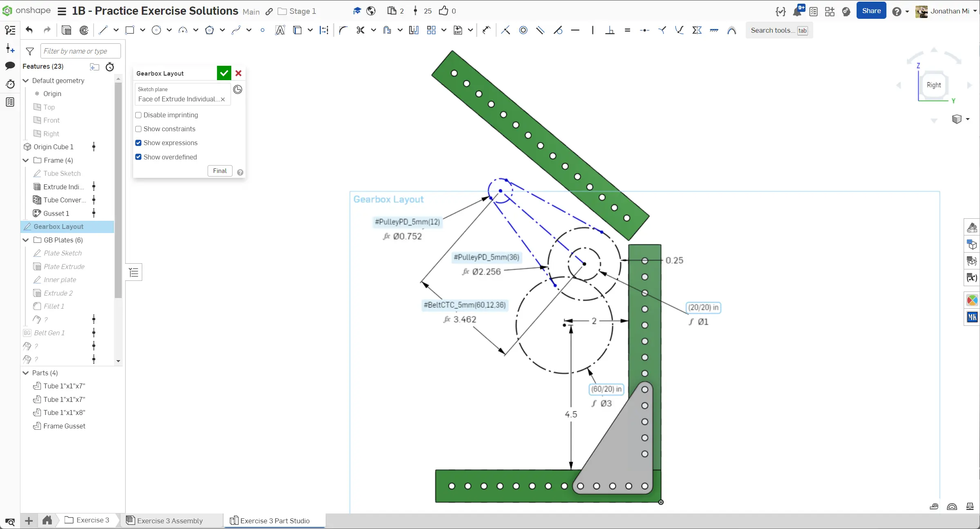Select the Line sketch tool

pos(103,30)
